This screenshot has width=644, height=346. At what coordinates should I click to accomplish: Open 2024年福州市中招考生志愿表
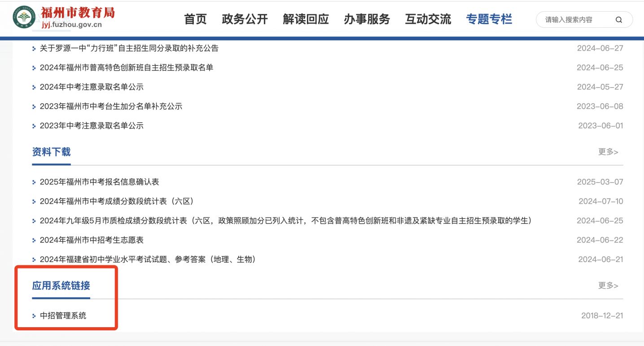click(x=92, y=240)
